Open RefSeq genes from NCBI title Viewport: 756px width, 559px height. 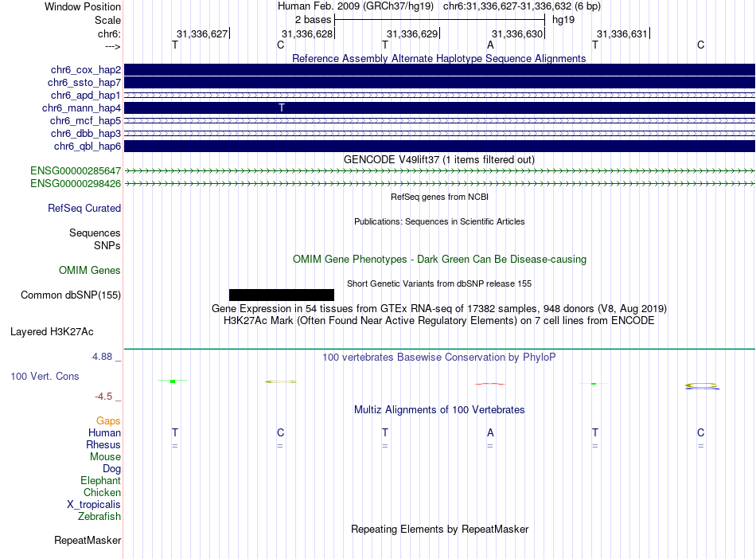point(439,197)
